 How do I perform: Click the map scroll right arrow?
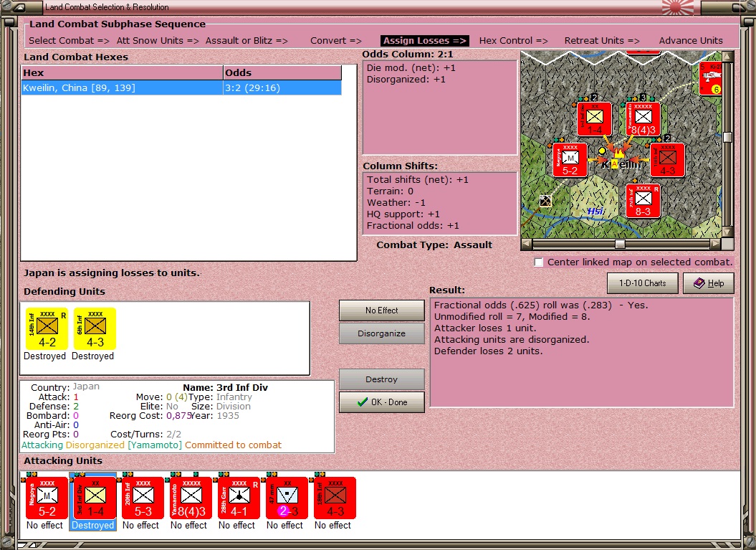click(x=716, y=244)
